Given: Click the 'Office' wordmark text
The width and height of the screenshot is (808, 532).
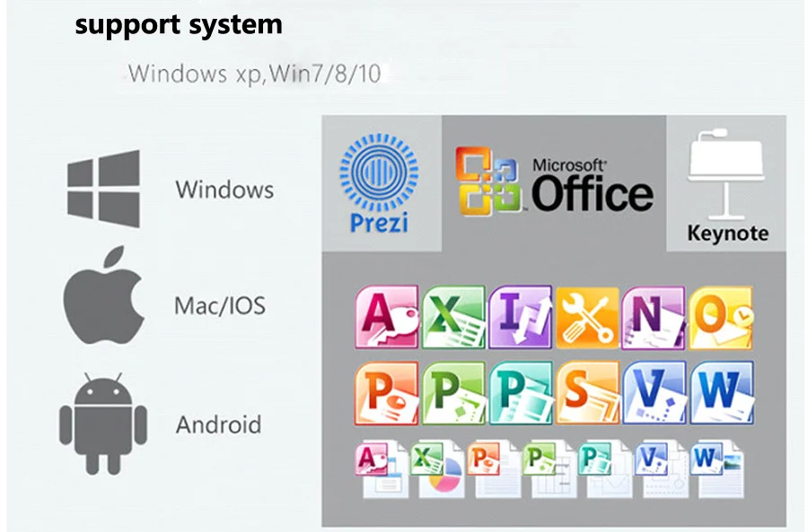Looking at the screenshot, I should [593, 194].
